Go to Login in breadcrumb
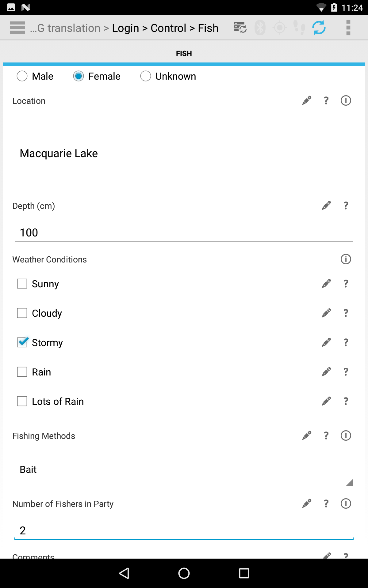The height and width of the screenshot is (588, 368). click(125, 28)
